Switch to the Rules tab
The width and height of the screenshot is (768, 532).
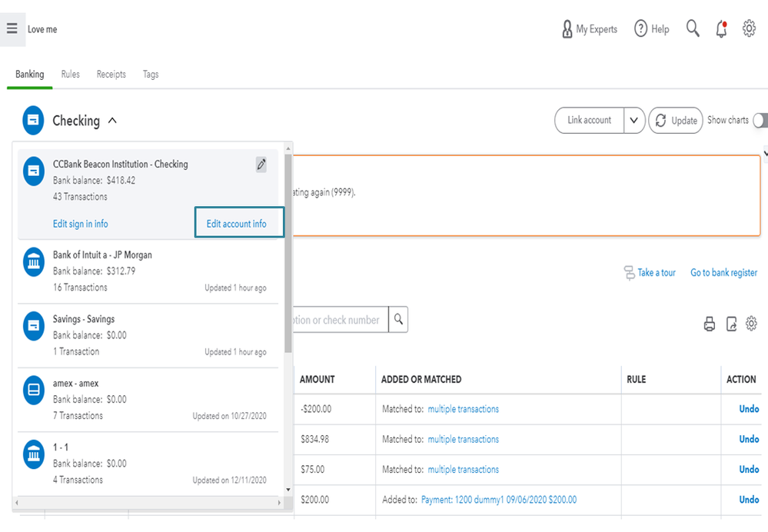(70, 75)
